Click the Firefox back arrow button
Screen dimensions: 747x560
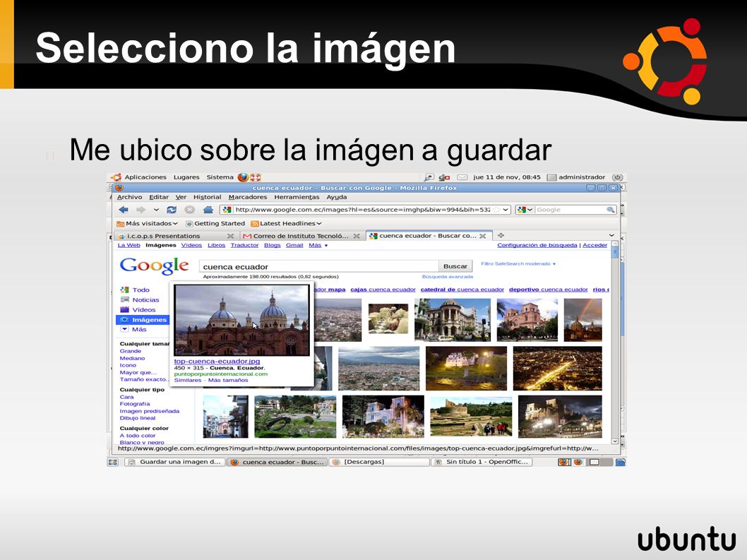pyautogui.click(x=124, y=210)
